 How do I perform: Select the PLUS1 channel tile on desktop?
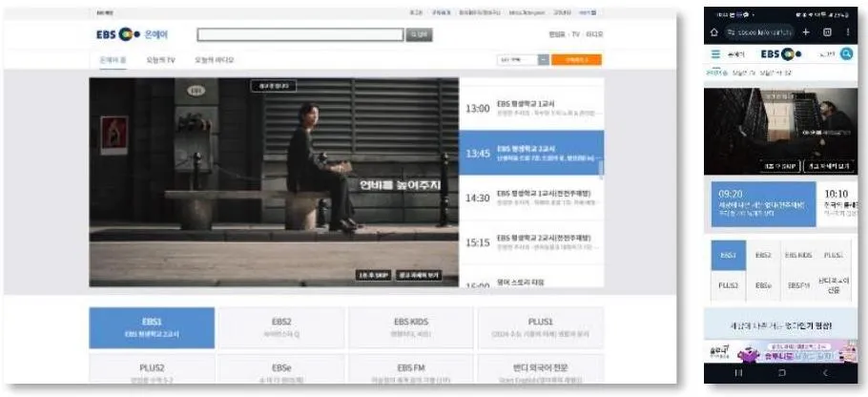coord(540,327)
